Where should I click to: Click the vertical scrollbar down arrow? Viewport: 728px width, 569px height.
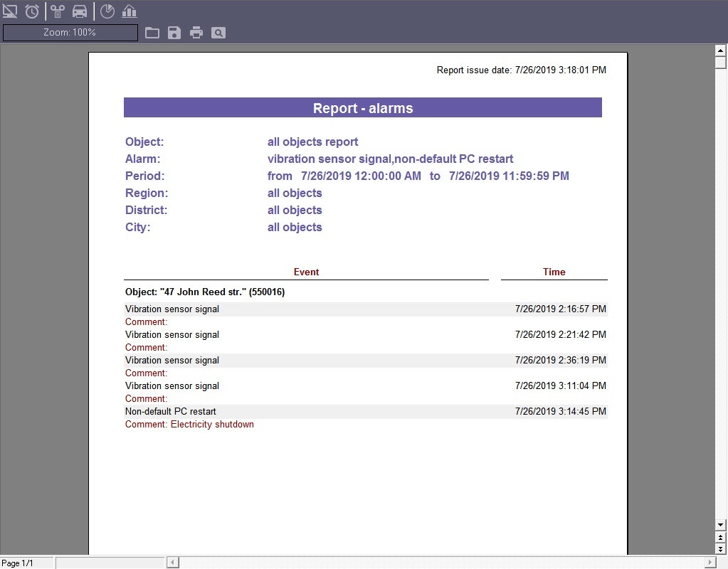720,525
